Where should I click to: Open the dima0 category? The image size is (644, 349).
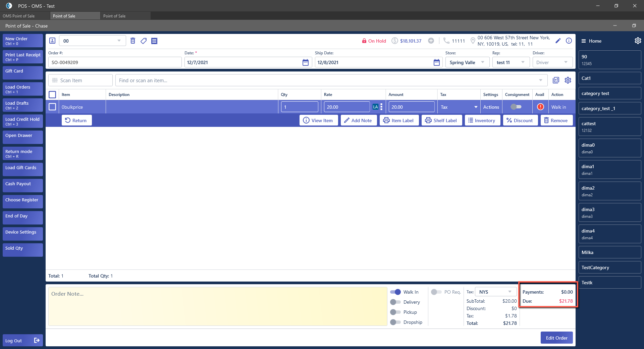[x=610, y=148]
